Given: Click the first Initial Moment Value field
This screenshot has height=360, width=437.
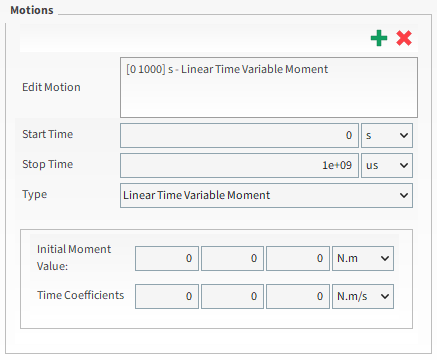Looking at the screenshot, I should click(167, 258).
